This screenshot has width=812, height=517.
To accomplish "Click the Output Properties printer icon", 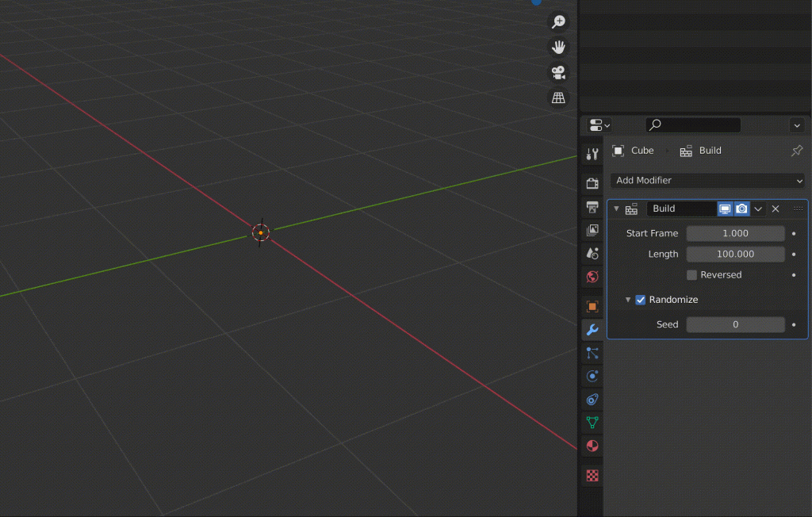I will (x=592, y=207).
